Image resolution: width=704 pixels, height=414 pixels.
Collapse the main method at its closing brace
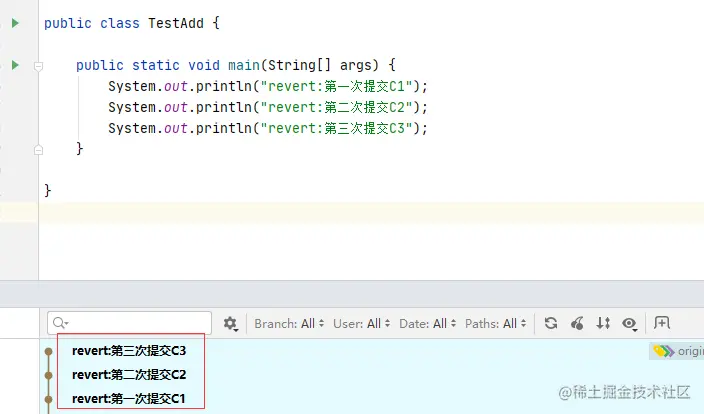39,150
